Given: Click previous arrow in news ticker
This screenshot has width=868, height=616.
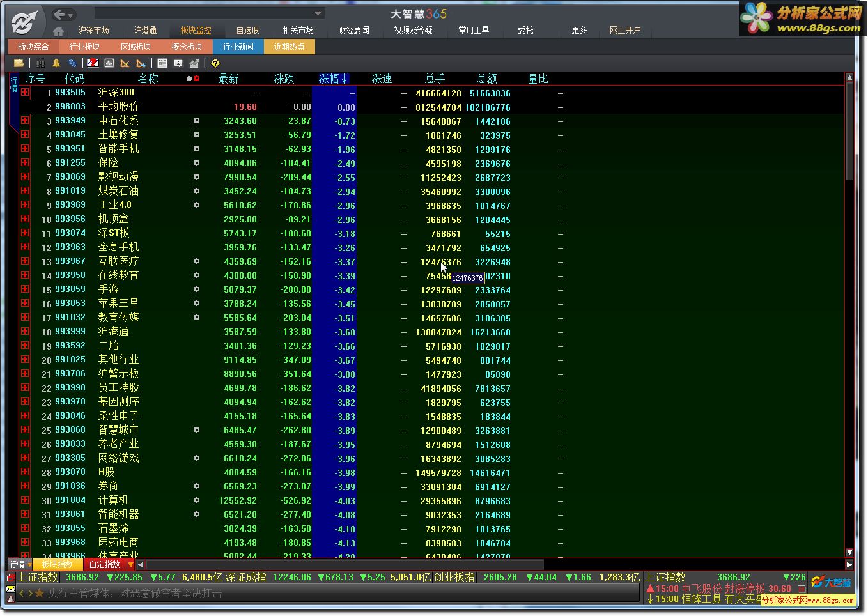Looking at the screenshot, I should (22, 594).
